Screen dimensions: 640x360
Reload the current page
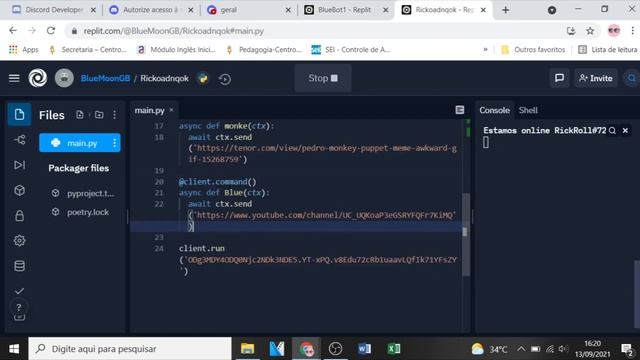tap(51, 31)
